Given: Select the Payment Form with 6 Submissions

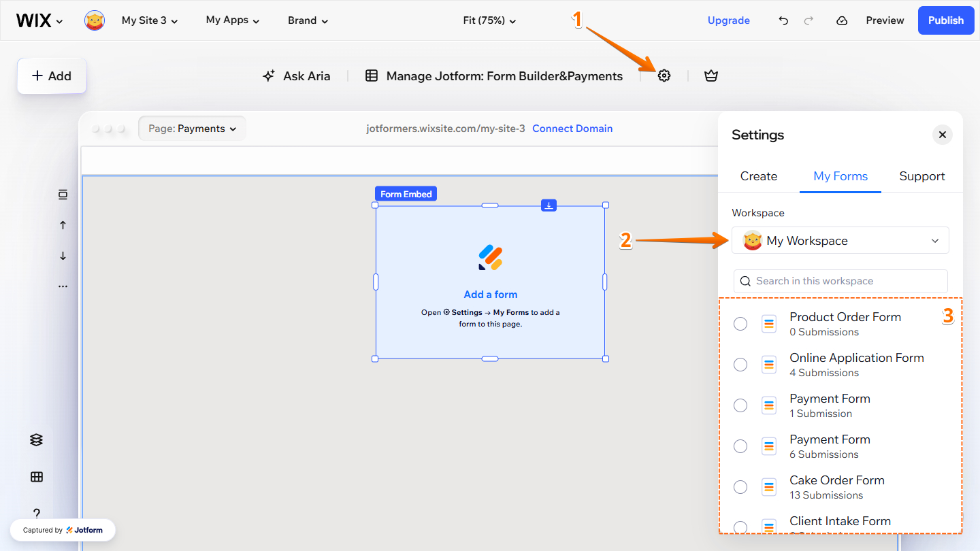Looking at the screenshot, I should pos(740,446).
